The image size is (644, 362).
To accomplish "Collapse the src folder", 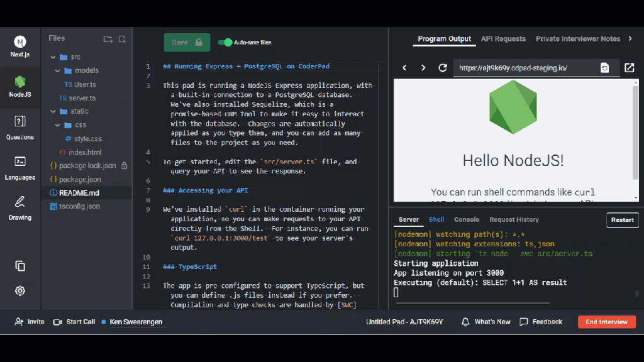I will pyautogui.click(x=54, y=57).
